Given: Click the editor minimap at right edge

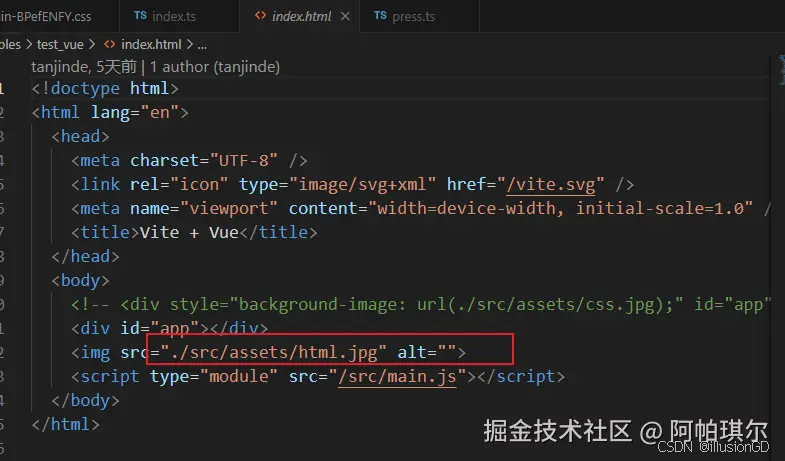Looking at the screenshot, I should (x=781, y=70).
